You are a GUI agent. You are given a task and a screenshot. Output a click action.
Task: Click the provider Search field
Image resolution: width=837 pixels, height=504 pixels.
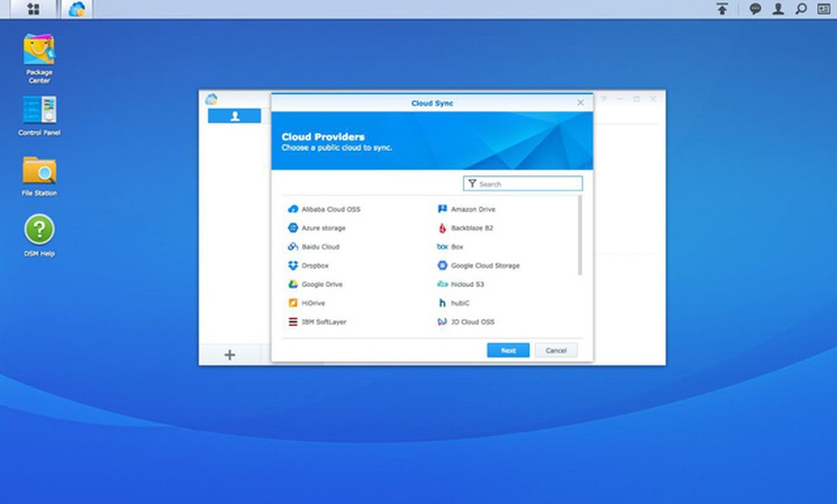tap(522, 184)
